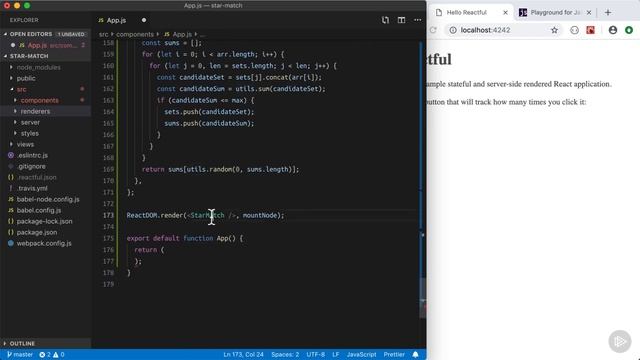The image size is (640, 360).
Task: Open babel-node.config.js in explorer
Action: (48, 199)
